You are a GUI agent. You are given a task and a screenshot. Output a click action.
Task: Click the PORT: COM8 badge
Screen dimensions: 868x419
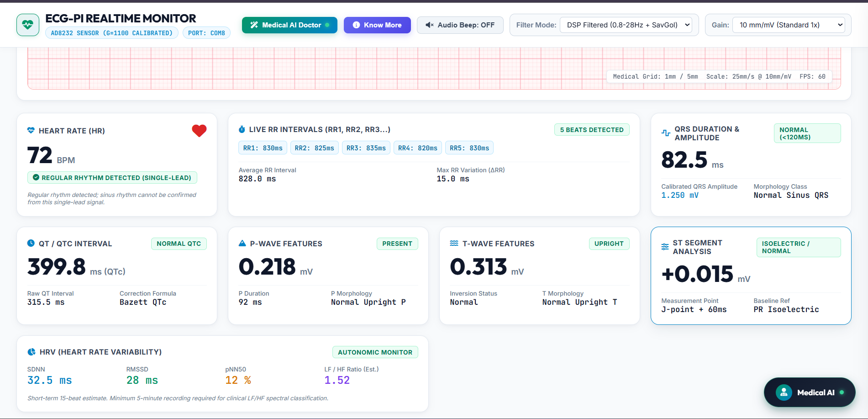pyautogui.click(x=206, y=33)
